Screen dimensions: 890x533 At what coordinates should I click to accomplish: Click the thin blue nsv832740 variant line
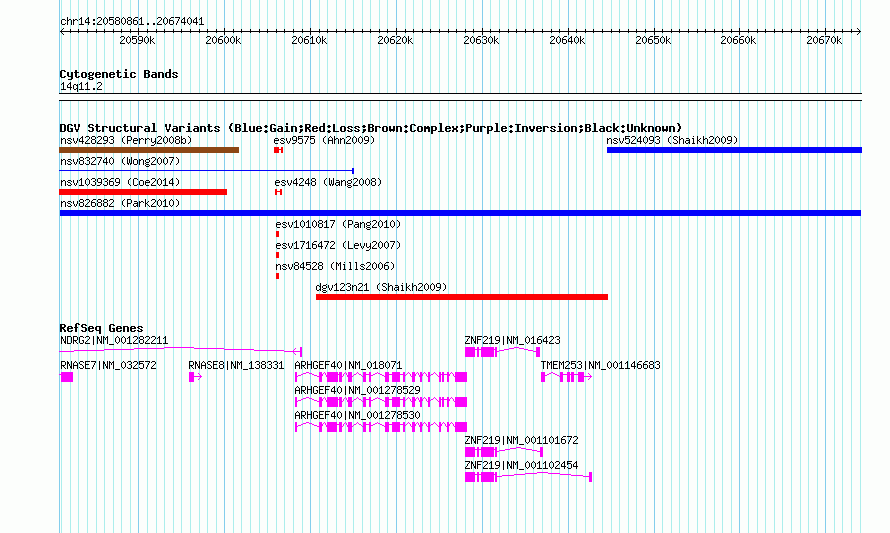[207, 170]
